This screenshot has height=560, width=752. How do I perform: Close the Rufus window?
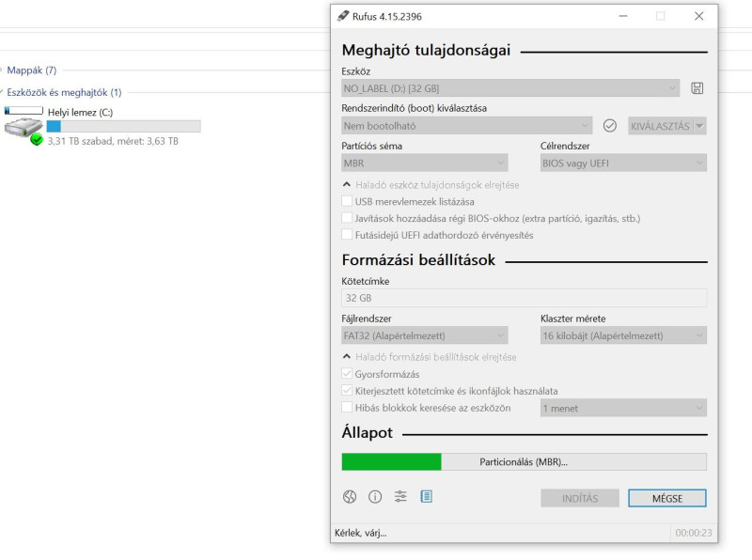coord(698,16)
